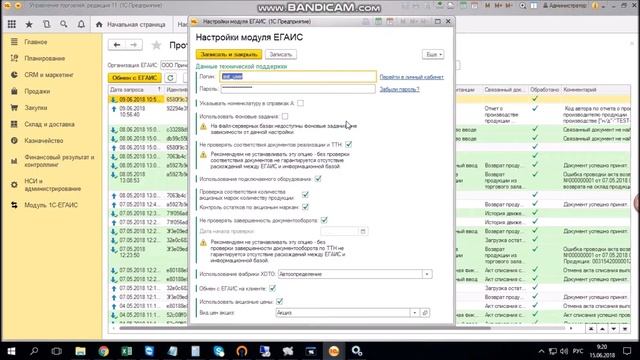
Task: Toggle Контроль остатков по акцизным маркам checkbox
Action: click(305, 207)
